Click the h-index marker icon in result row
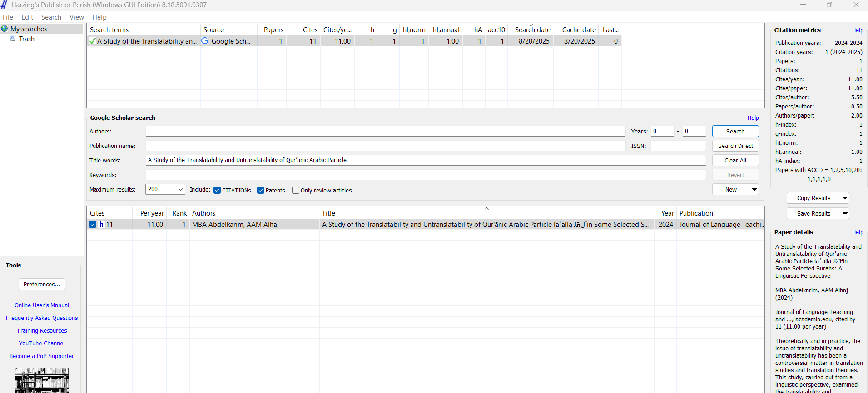 point(102,224)
